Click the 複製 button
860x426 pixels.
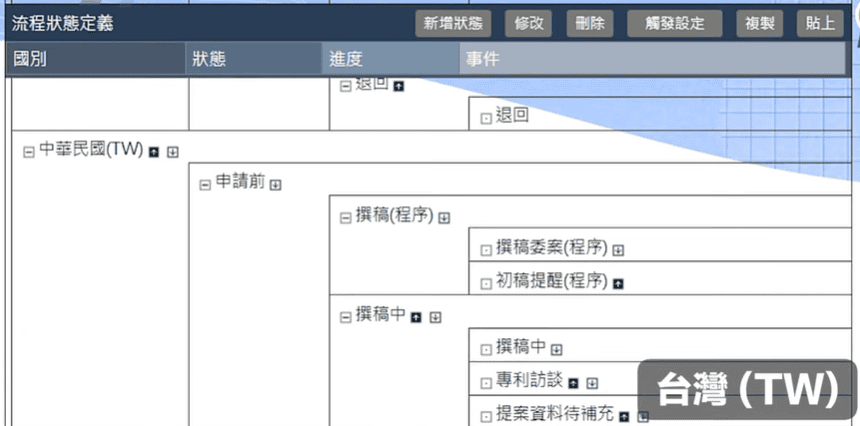(760, 24)
